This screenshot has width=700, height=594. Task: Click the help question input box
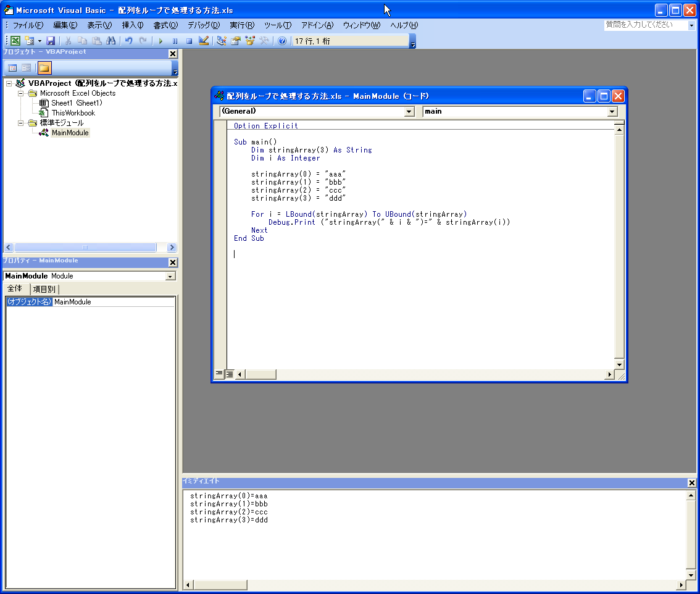(646, 25)
